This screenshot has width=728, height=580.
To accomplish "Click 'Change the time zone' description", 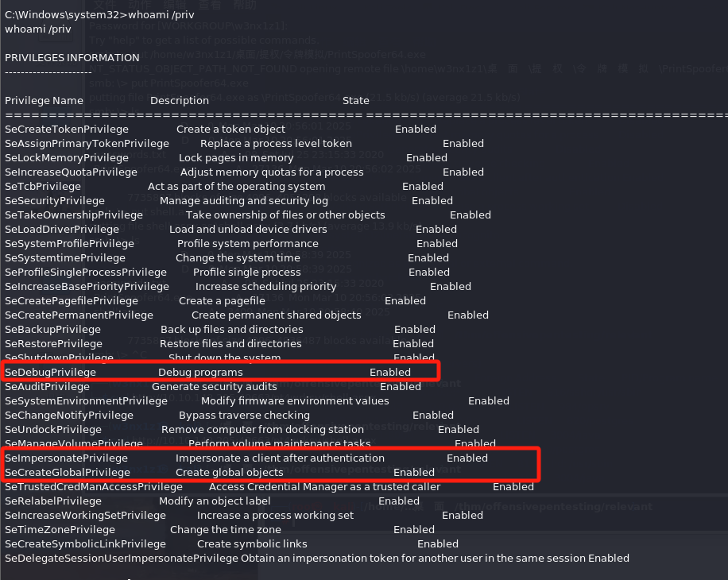I will tap(226, 530).
